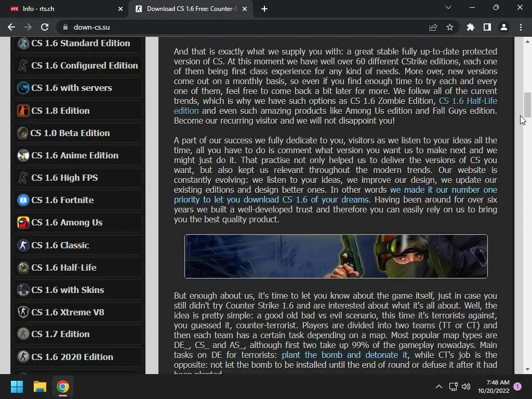Open CS 1.6 Configured Edition page
This screenshot has height=399, width=532.
[85, 65]
